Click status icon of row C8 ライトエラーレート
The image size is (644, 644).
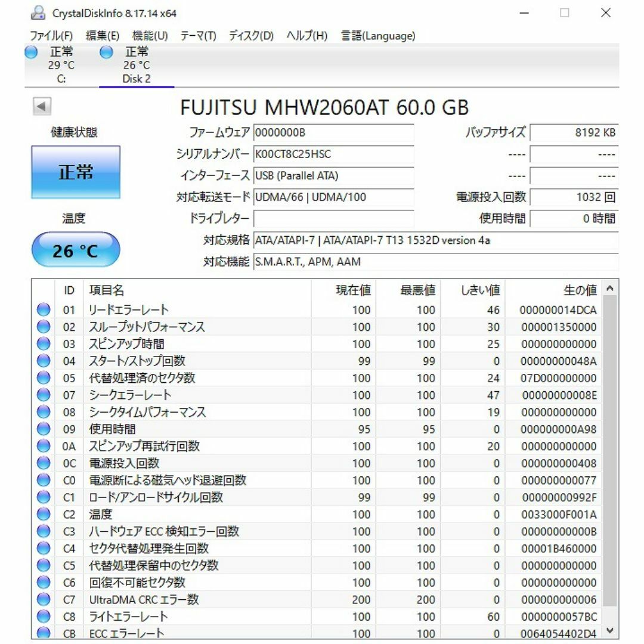pyautogui.click(x=44, y=616)
